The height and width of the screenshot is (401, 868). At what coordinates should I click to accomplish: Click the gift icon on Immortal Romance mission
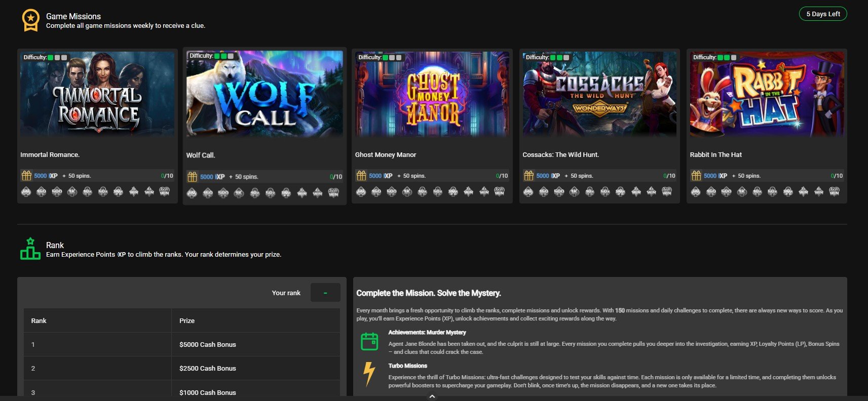click(x=26, y=176)
